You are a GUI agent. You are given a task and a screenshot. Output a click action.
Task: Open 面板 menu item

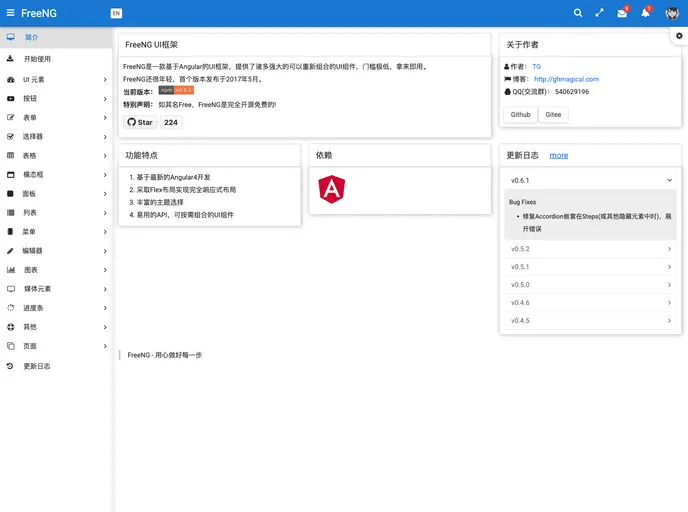56,193
